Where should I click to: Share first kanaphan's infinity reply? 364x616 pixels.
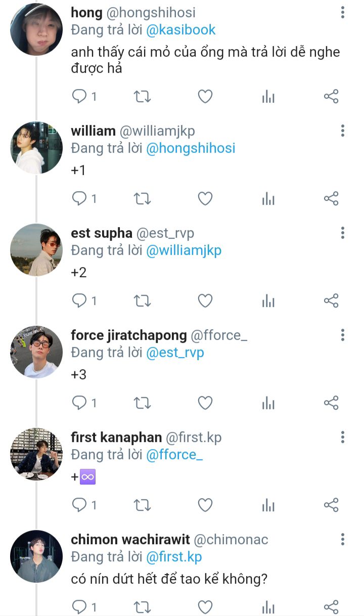331,505
